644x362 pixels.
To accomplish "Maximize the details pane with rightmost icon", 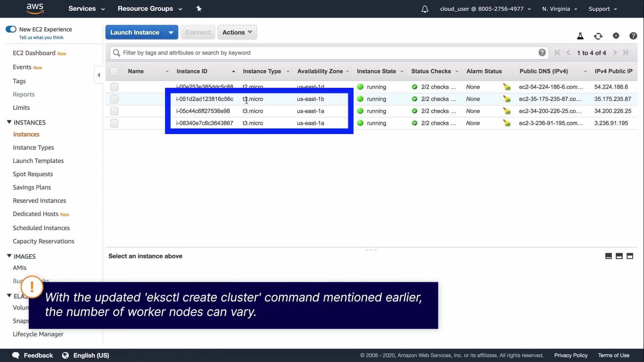I will click(630, 256).
